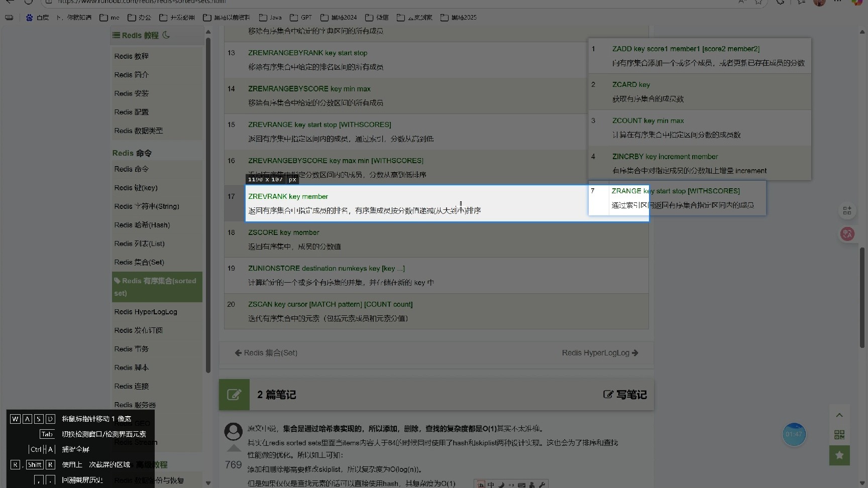Viewport: 868px width, 488px height.
Task: Click ZREVRANGE key start stop command
Action: (x=319, y=125)
